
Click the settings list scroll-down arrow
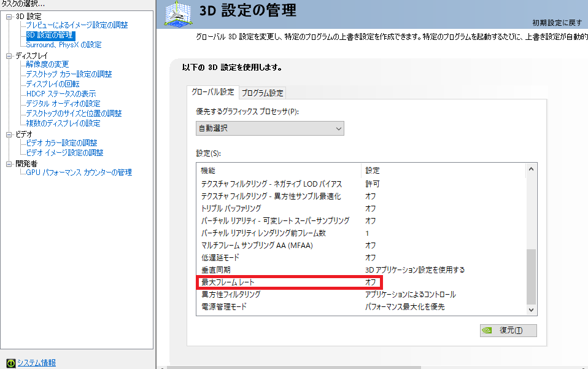pos(531,309)
